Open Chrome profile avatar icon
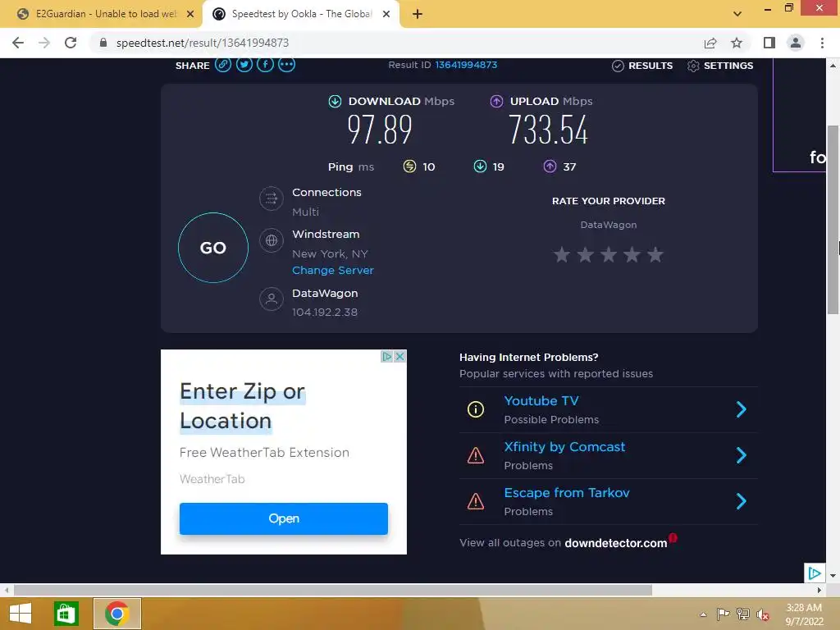Screen dimensions: 840x630 [796, 43]
